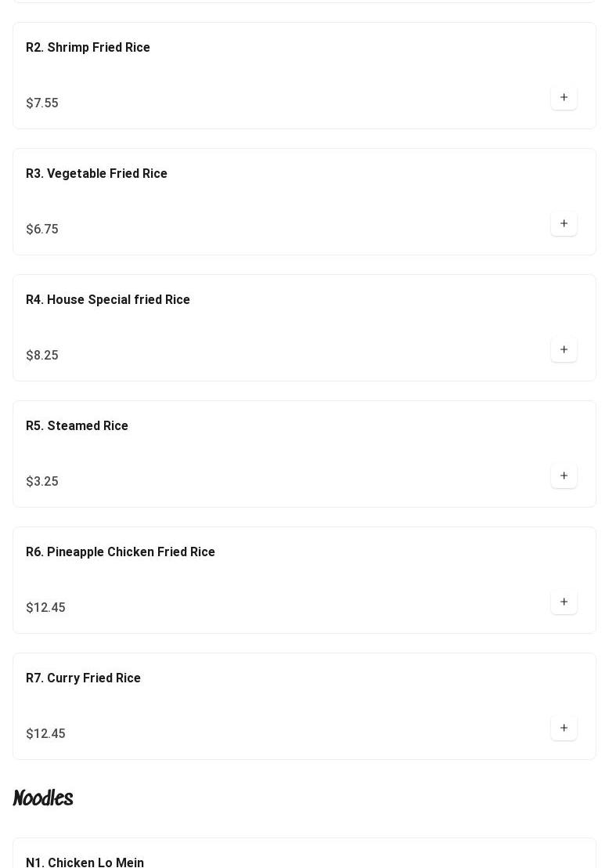
Task: Select R7. Curry Fried Rice title
Action: pos(83,678)
